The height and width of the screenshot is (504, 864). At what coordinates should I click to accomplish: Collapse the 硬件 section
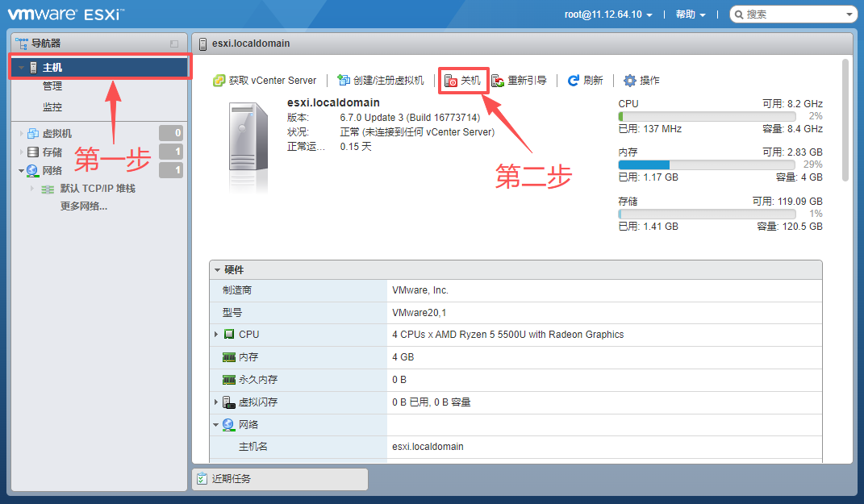(217, 270)
